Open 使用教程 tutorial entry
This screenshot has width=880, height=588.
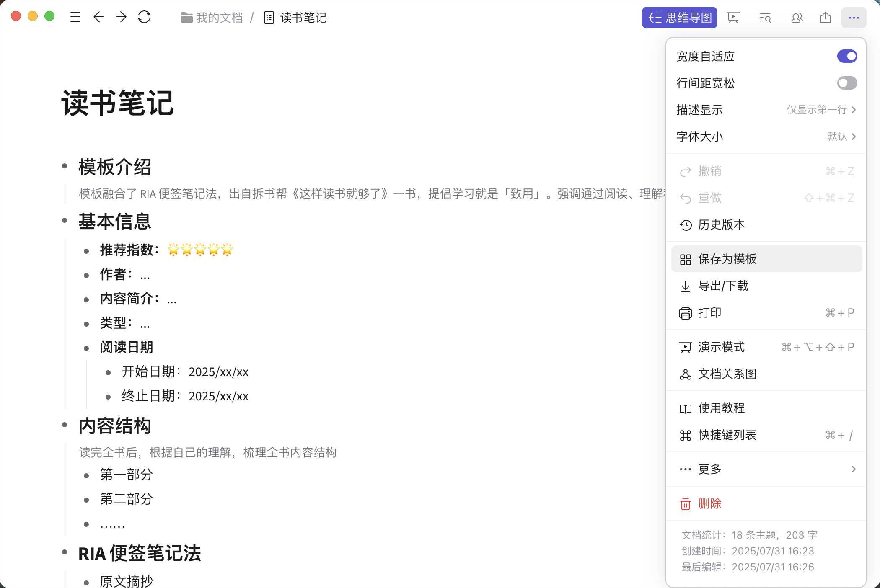click(x=766, y=408)
